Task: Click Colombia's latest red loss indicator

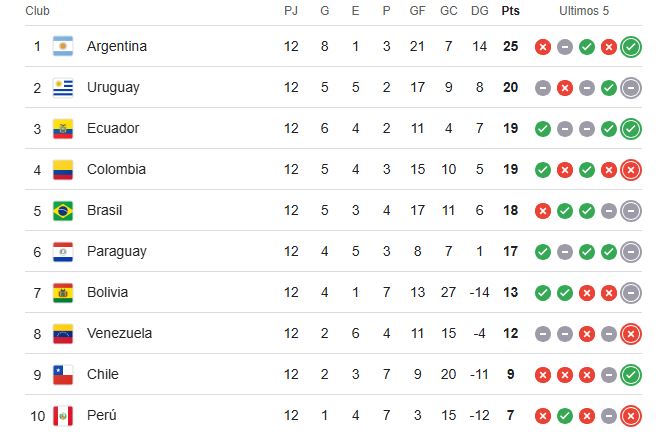Action: [631, 170]
